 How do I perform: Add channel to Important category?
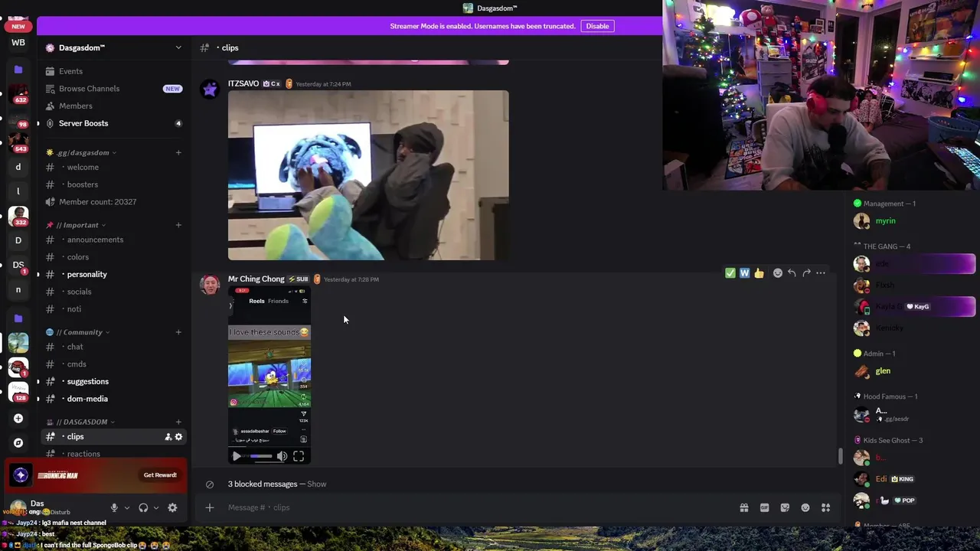coord(178,225)
